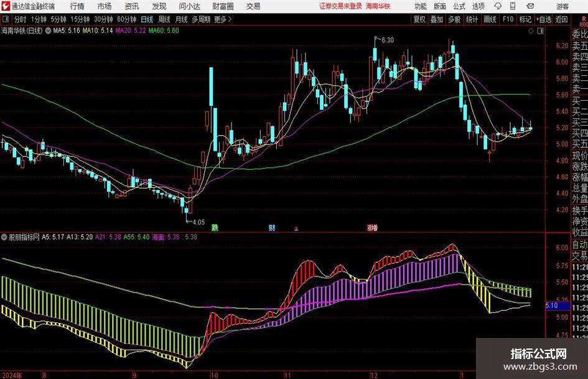Image resolution: width=588 pixels, height=379 pixels.
Task: Expand the dropdown beside 海南华铁(日线) title
Action: pyautogui.click(x=48, y=30)
